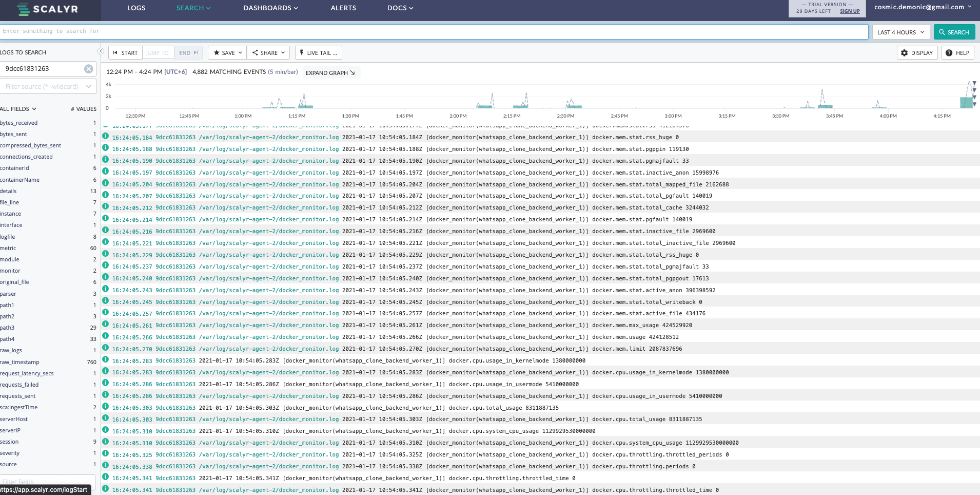This screenshot has height=495, width=980.
Task: Open Help
Action: pyautogui.click(x=957, y=53)
